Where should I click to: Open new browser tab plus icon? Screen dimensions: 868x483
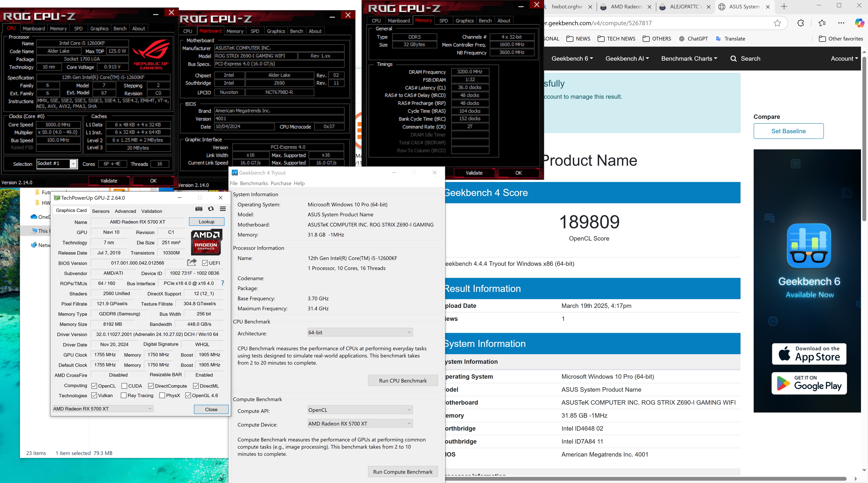(x=784, y=6)
